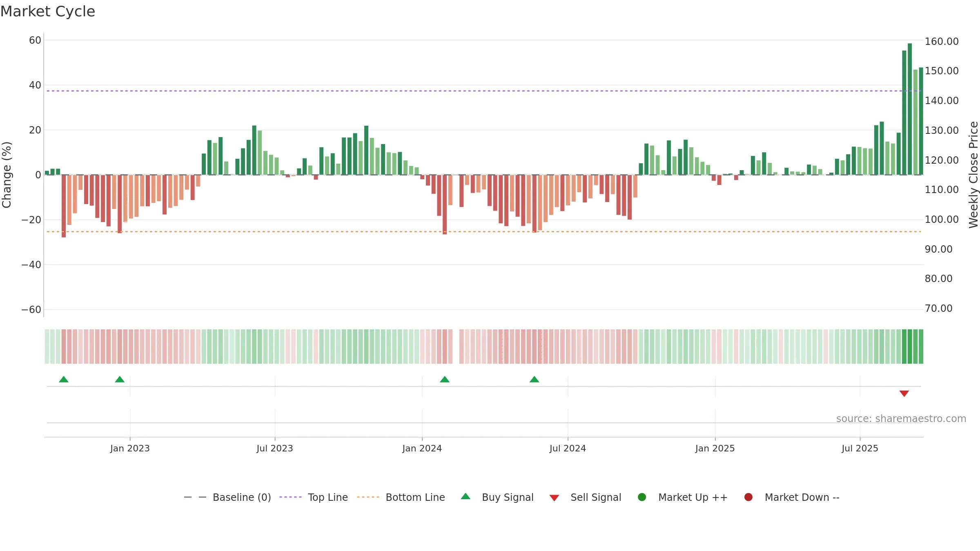Click the red Sell Signal triangle in the legend

pyautogui.click(x=554, y=498)
